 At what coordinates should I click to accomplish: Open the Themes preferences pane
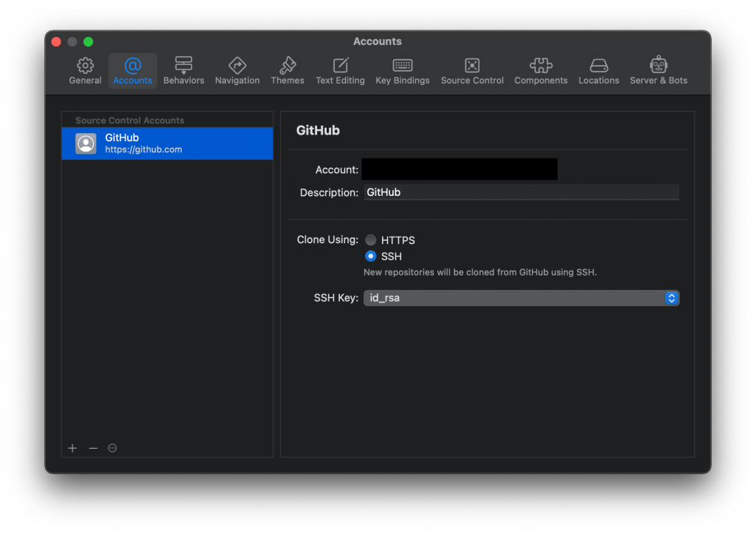click(287, 71)
